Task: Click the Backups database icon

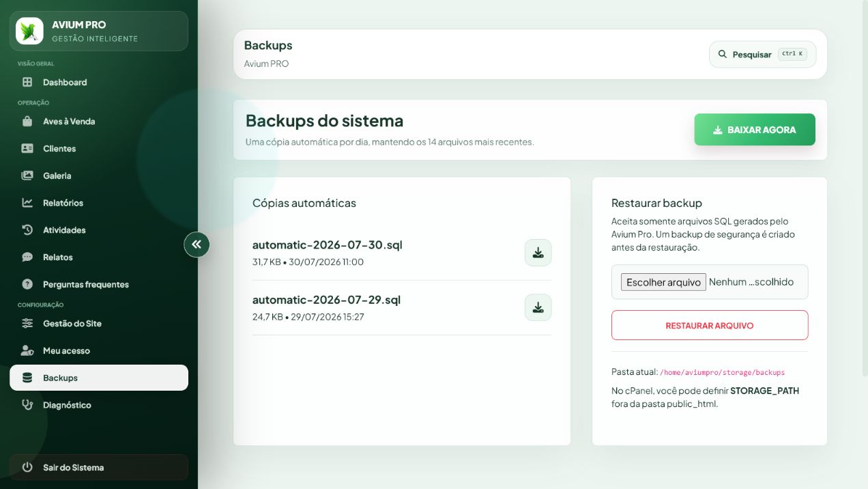Action: (27, 378)
